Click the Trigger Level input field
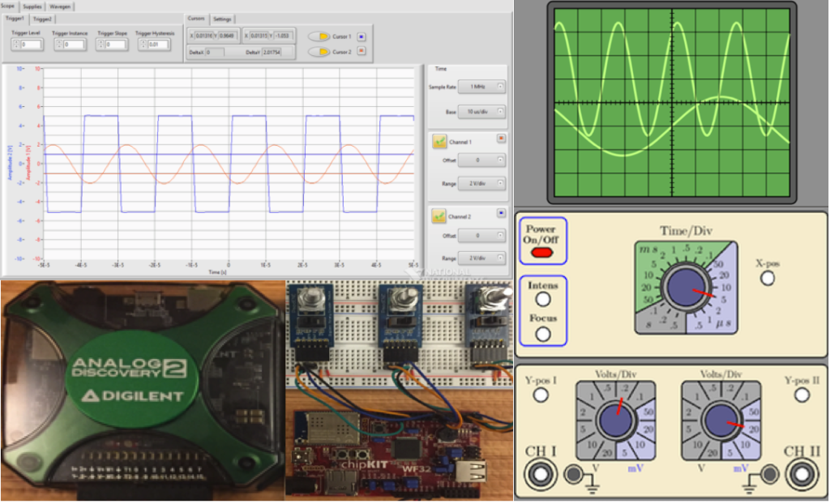Image resolution: width=830 pixels, height=504 pixels. pos(31,42)
